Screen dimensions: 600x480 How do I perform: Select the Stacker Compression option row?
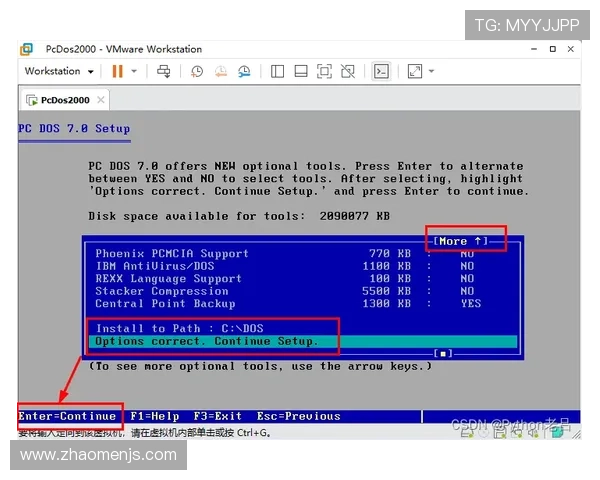(161, 291)
